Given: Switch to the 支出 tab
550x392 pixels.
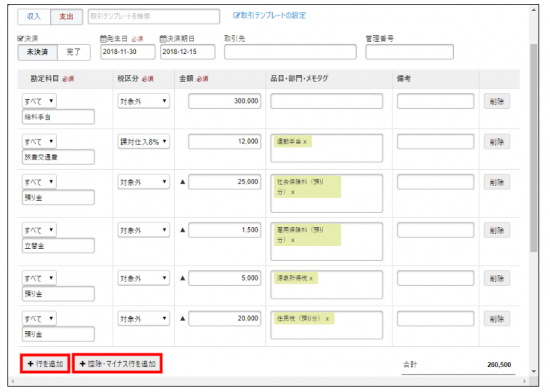Looking at the screenshot, I should pyautogui.click(x=66, y=16).
